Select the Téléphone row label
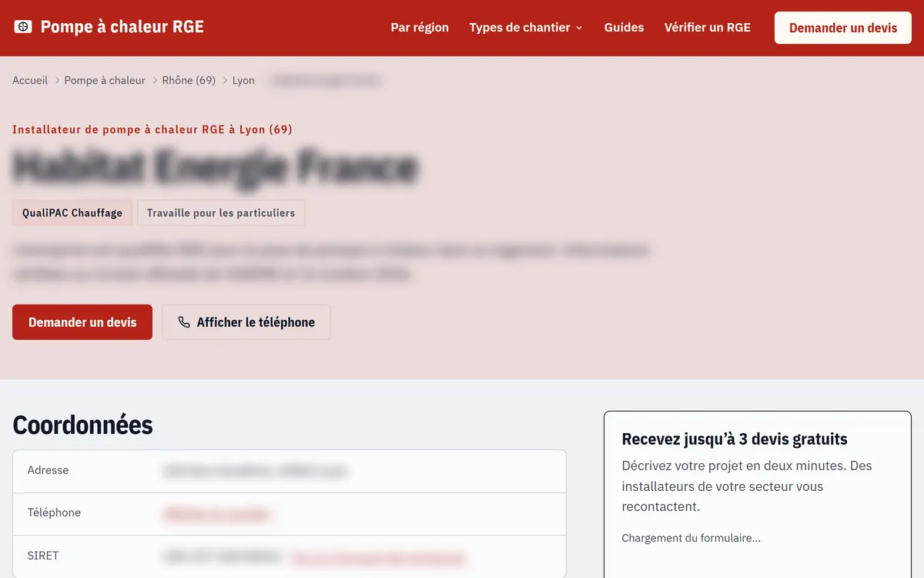This screenshot has height=578, width=924. click(54, 512)
